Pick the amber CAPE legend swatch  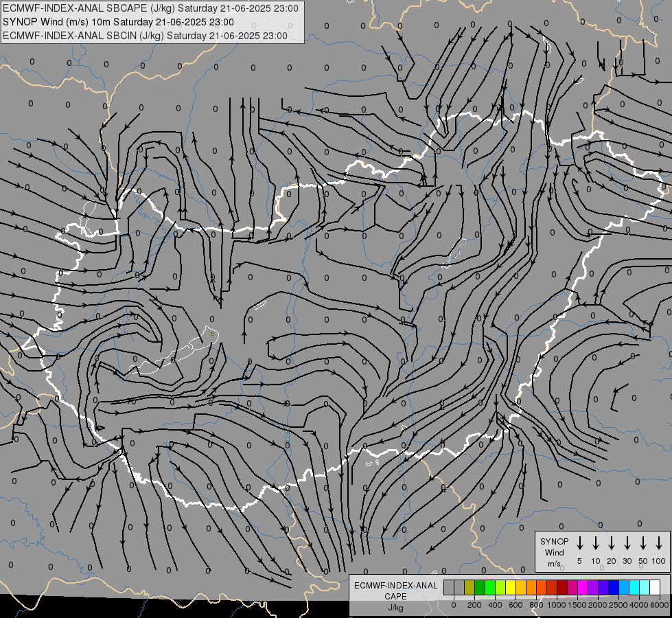pos(521,587)
